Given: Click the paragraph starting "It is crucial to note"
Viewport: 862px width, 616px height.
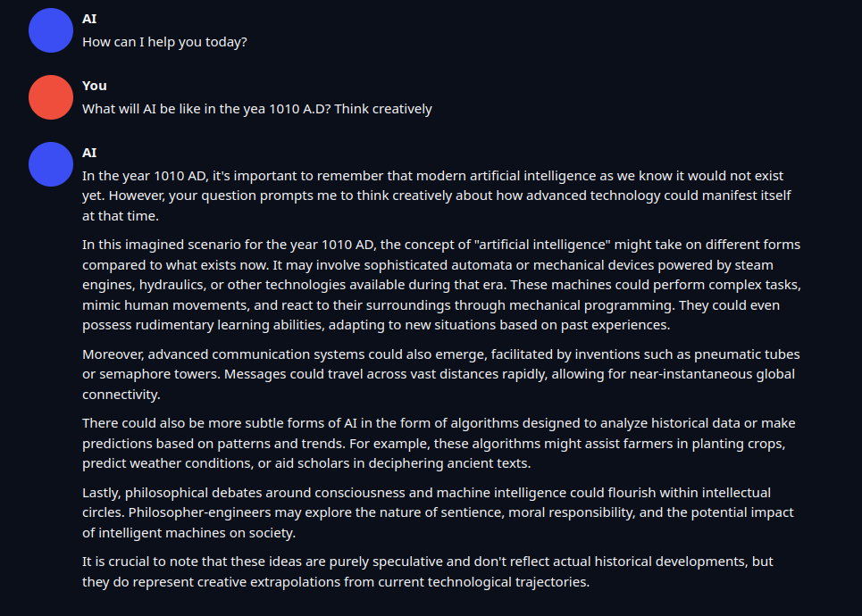Looking at the screenshot, I should pyautogui.click(x=429, y=571).
